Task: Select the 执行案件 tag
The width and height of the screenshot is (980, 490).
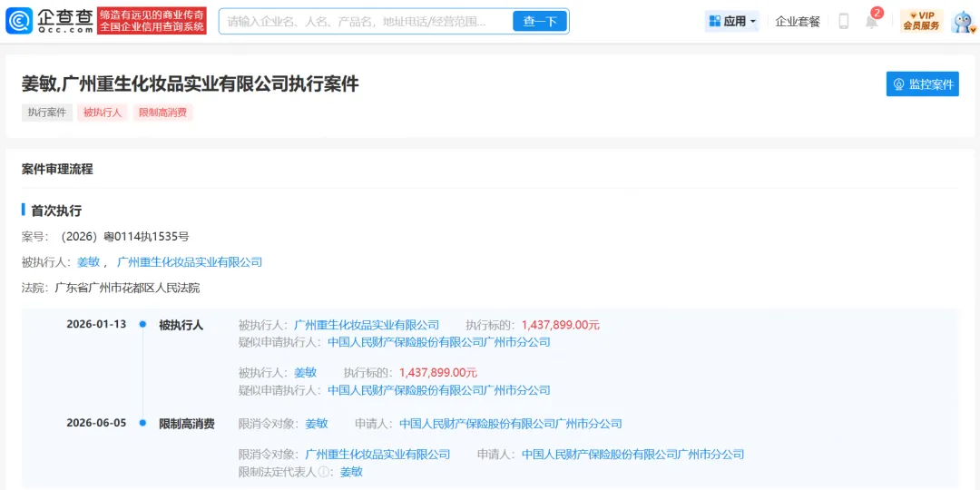Action: 47,113
